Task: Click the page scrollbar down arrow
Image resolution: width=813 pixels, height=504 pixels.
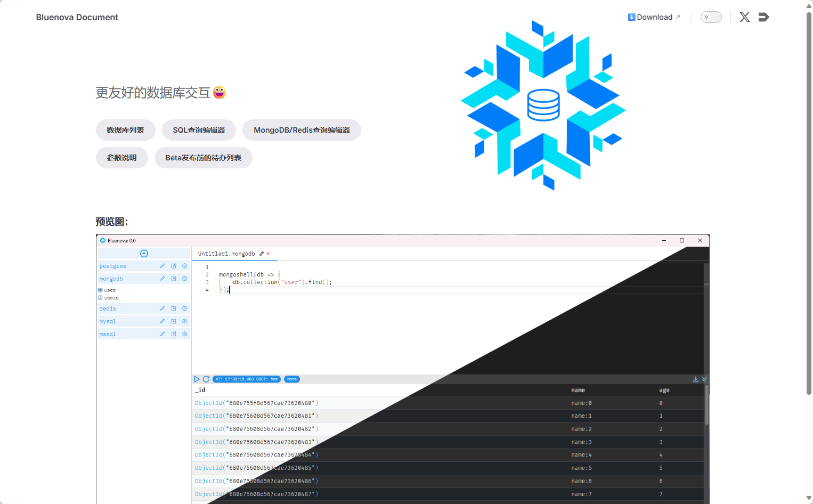Action: (x=809, y=498)
